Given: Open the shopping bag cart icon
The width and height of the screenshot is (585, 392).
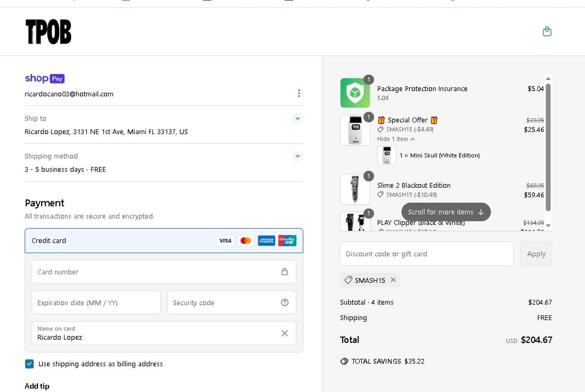Looking at the screenshot, I should coord(547,32).
